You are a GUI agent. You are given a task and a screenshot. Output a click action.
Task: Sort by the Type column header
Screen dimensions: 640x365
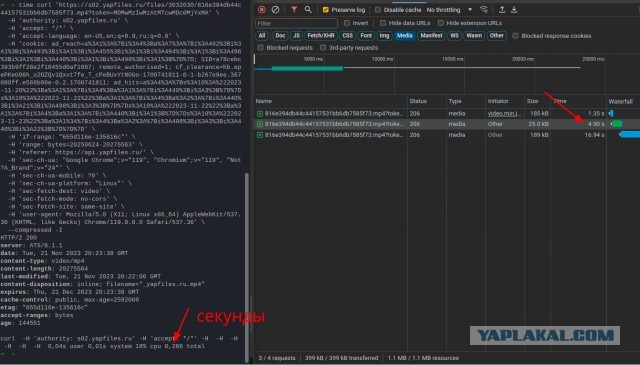pos(465,101)
